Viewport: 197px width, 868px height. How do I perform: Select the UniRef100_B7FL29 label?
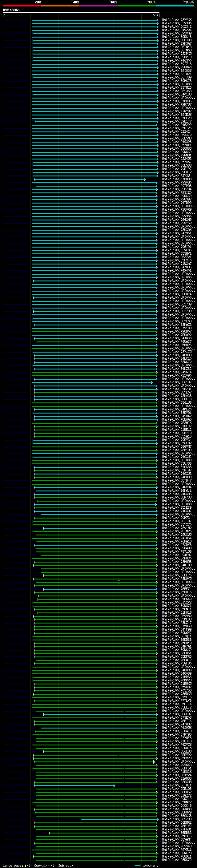tap(176, 118)
